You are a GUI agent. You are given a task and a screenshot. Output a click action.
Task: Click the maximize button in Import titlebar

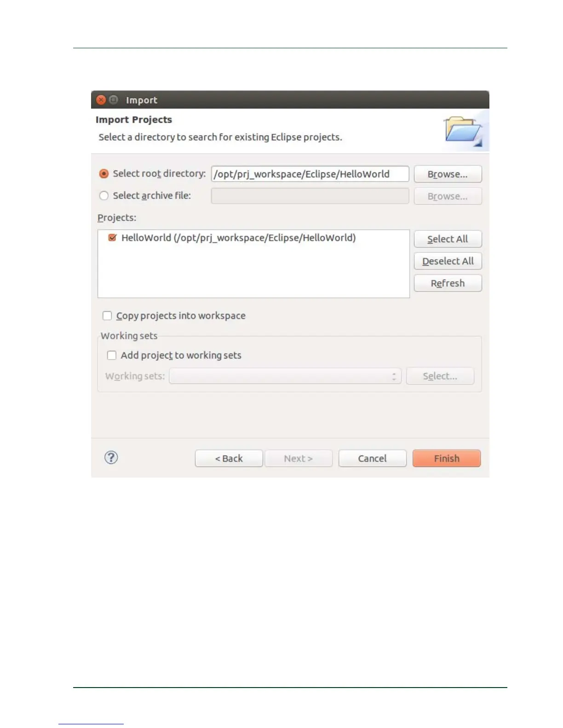pyautogui.click(x=114, y=100)
